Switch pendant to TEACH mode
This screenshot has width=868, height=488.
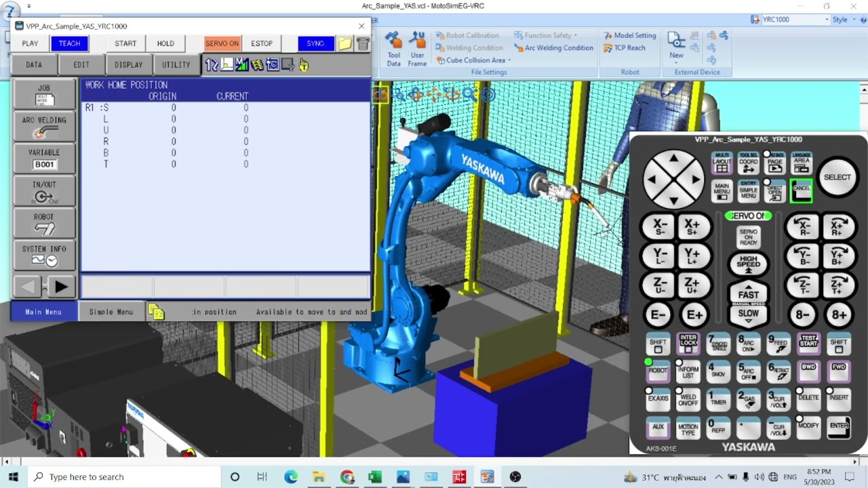pyautogui.click(x=69, y=43)
